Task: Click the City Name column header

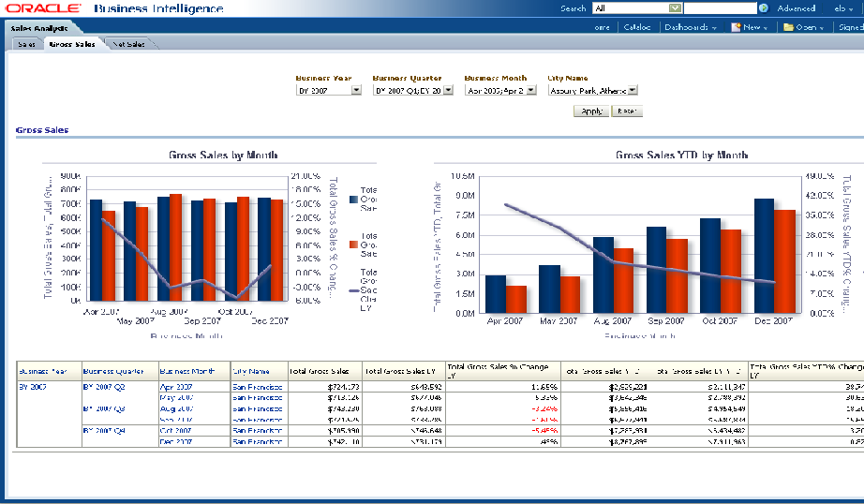Action: coord(251,371)
